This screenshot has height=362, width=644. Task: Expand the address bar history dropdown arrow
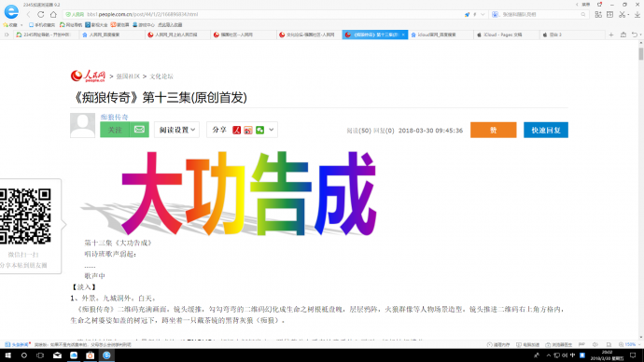coord(483,14)
